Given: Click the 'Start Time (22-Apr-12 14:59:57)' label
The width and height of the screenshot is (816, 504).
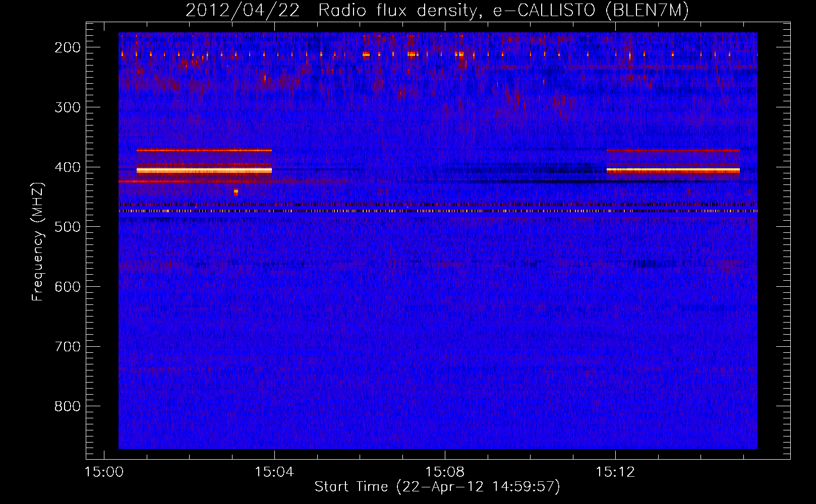Looking at the screenshot, I should 437,487.
